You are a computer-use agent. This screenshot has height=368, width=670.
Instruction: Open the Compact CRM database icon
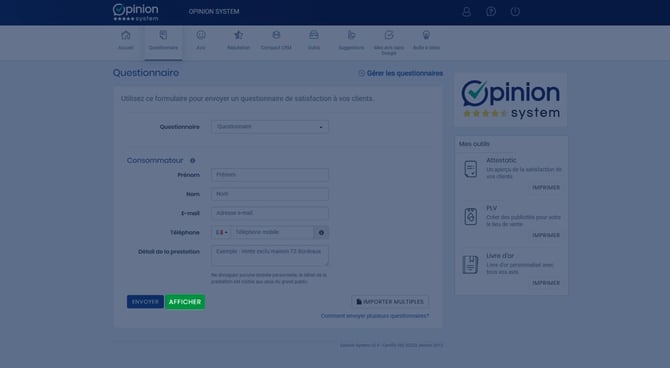[276, 35]
